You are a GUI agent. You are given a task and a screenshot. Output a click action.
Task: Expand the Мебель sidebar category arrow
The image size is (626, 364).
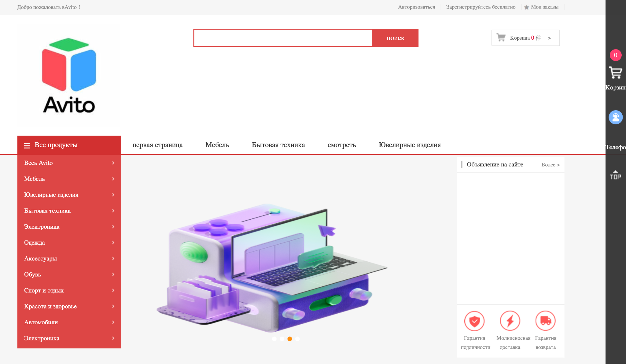point(113,179)
